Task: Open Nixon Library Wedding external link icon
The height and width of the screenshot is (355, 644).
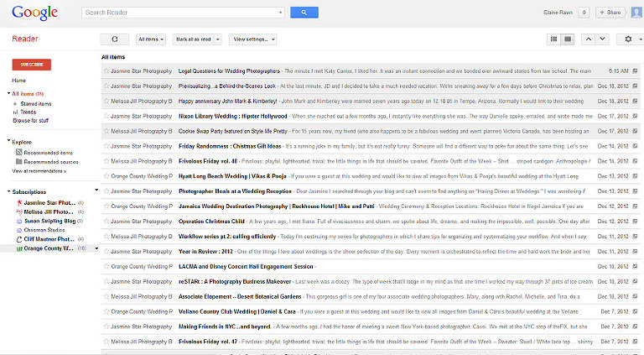Action: click(635, 117)
